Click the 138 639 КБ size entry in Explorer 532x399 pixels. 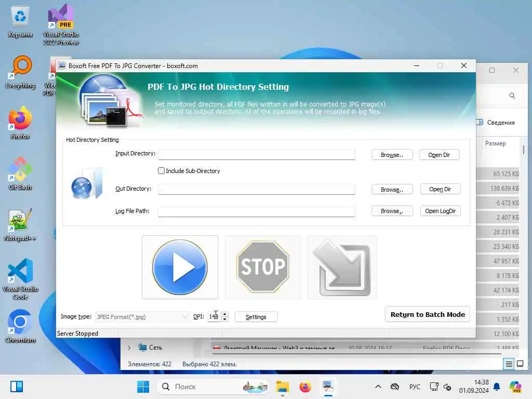point(504,188)
